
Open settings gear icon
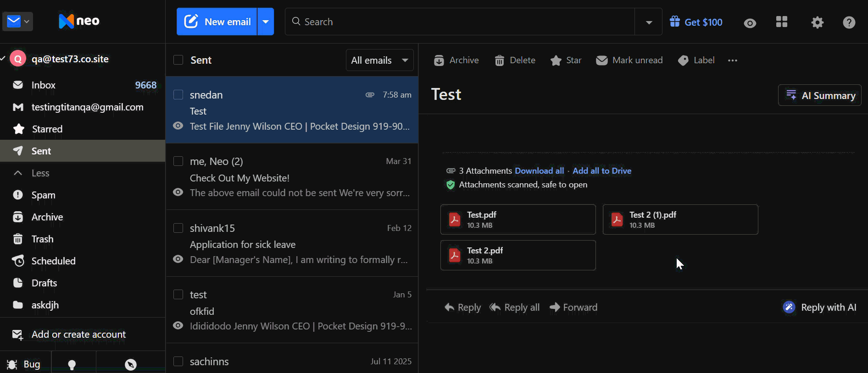click(817, 22)
